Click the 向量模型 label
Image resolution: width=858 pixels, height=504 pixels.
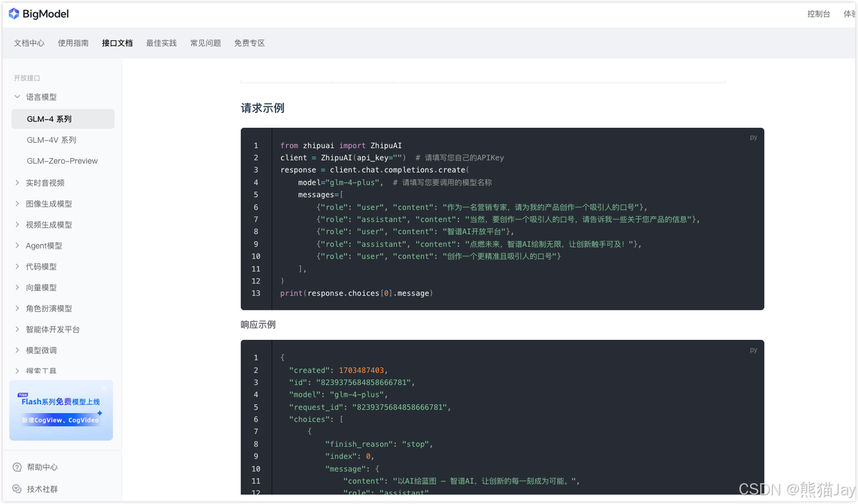pyautogui.click(x=42, y=288)
